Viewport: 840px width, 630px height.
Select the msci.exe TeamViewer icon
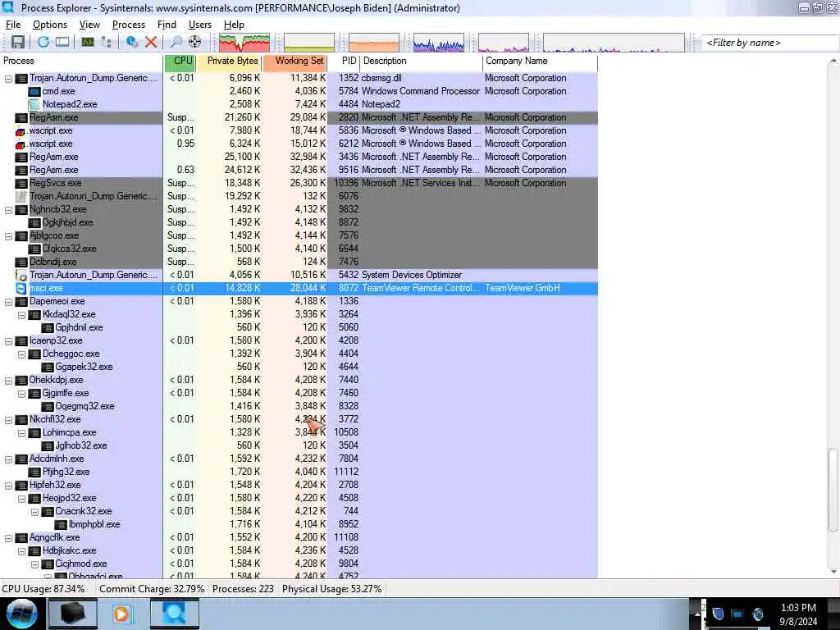pyautogui.click(x=21, y=289)
